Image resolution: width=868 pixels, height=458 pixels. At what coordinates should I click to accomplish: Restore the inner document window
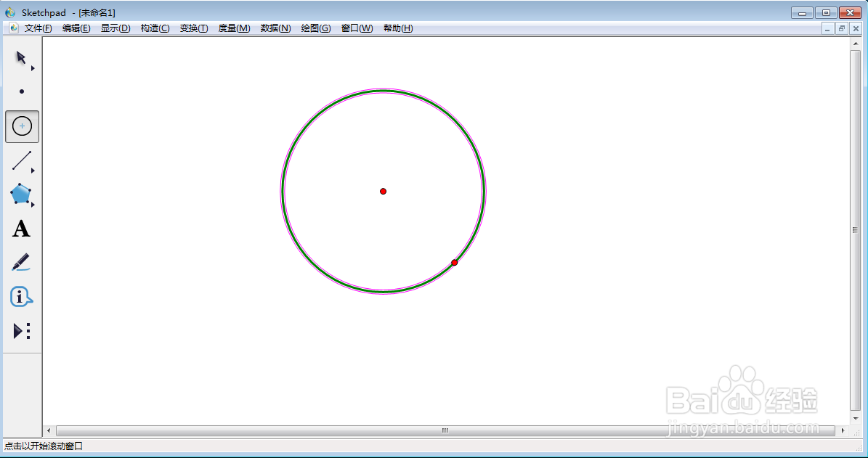click(x=842, y=29)
